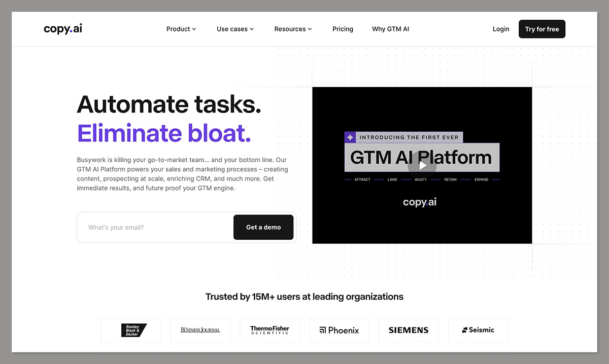Click the copy.ai logo in the header
Screen dimensions: 609x364
[62, 29]
